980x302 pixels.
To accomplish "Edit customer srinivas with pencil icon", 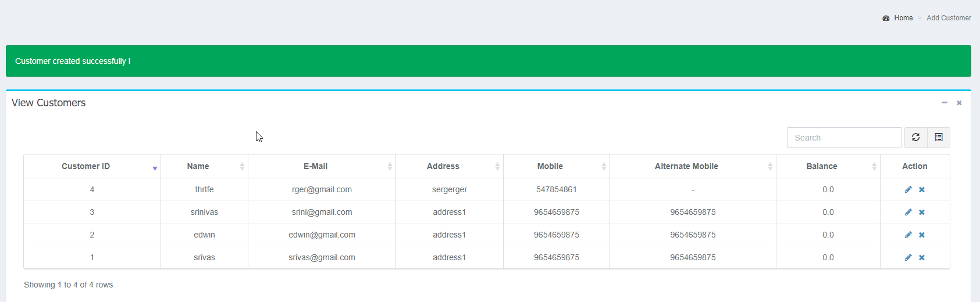I will pos(908,212).
